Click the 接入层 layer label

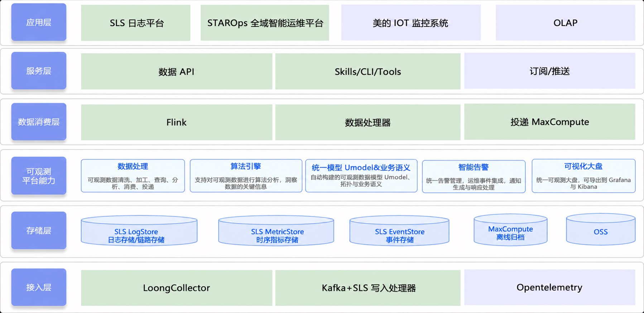point(39,287)
